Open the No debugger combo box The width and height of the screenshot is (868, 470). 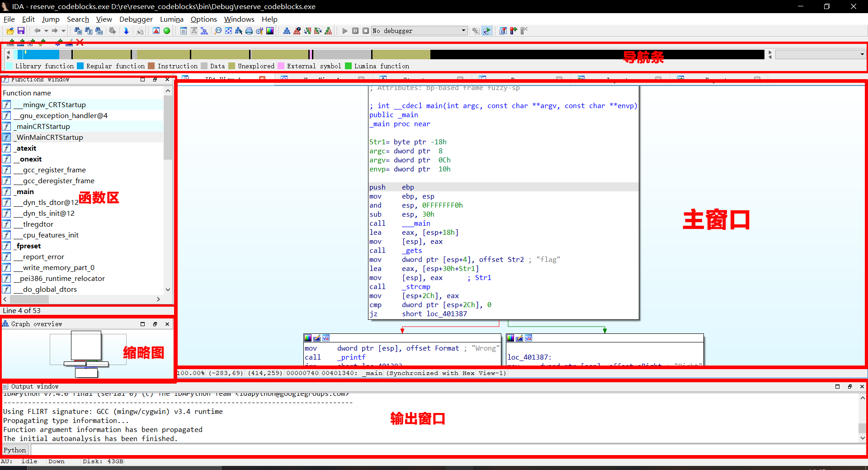419,31
